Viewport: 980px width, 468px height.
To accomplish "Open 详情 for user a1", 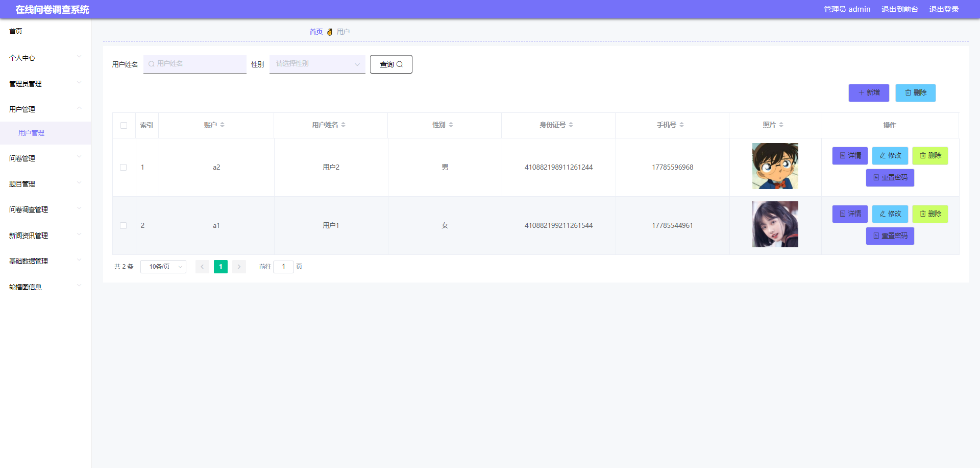I will point(850,214).
